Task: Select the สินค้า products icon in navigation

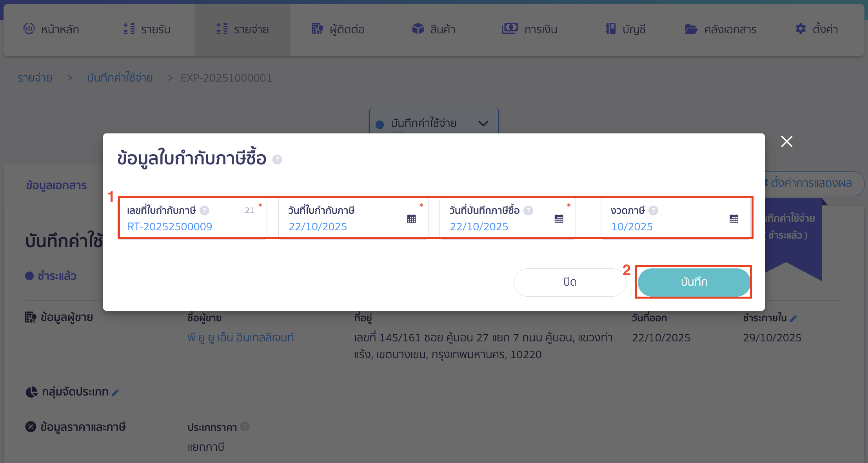Action: point(418,29)
